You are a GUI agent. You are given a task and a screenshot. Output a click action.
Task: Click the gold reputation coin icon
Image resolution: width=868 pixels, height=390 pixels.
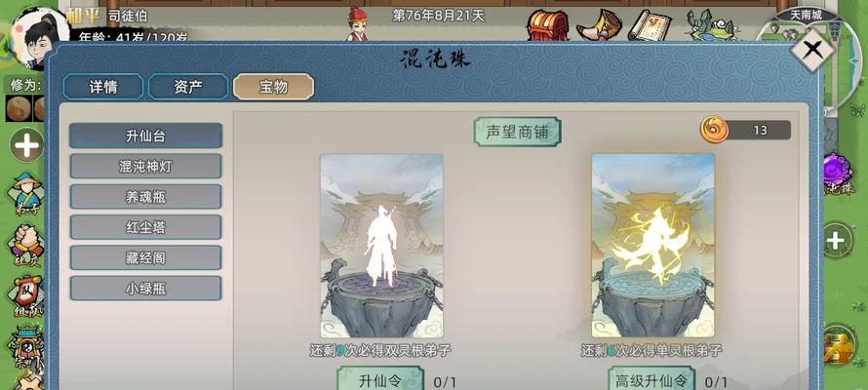tap(714, 130)
